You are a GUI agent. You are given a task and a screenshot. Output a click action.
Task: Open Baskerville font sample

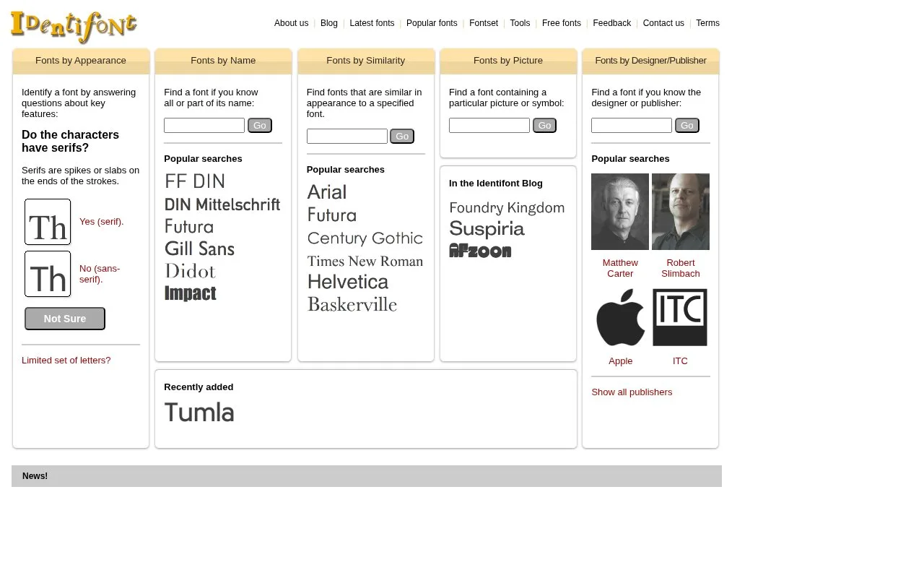pos(352,305)
